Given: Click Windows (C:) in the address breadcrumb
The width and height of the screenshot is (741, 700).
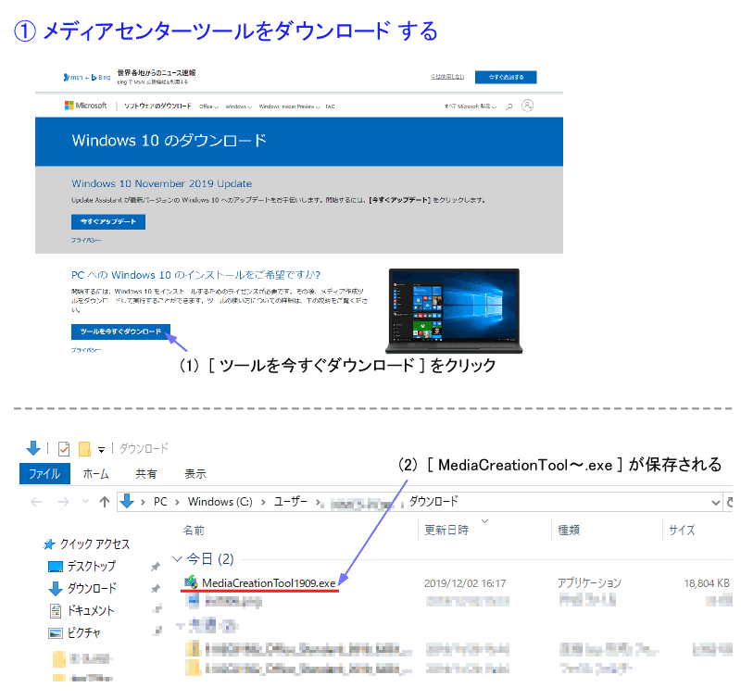Looking at the screenshot, I should [x=220, y=502].
